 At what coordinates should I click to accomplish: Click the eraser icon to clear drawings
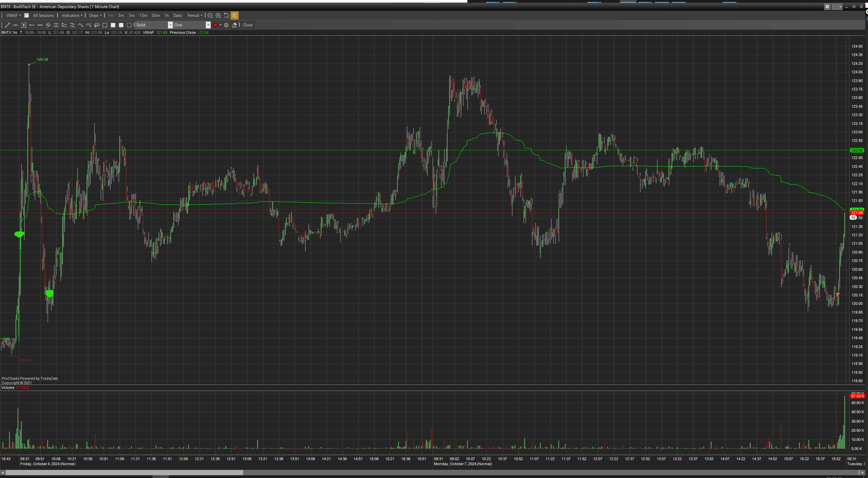(235, 25)
